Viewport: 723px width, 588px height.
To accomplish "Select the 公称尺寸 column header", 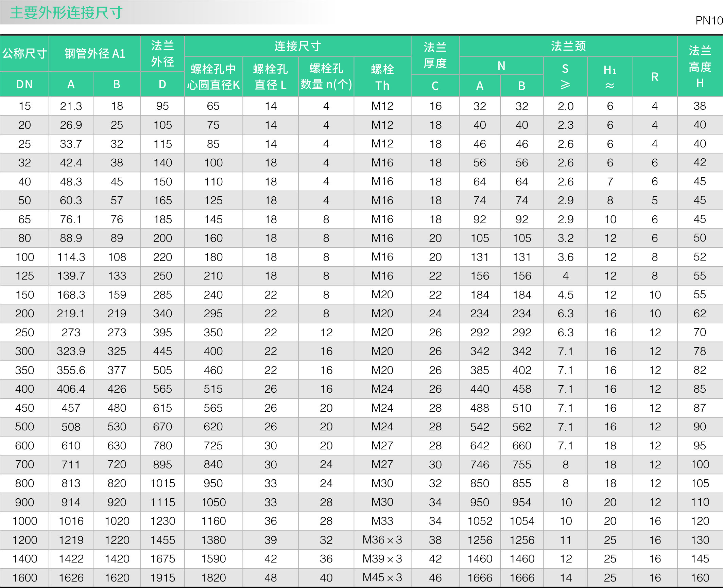I will (x=24, y=53).
